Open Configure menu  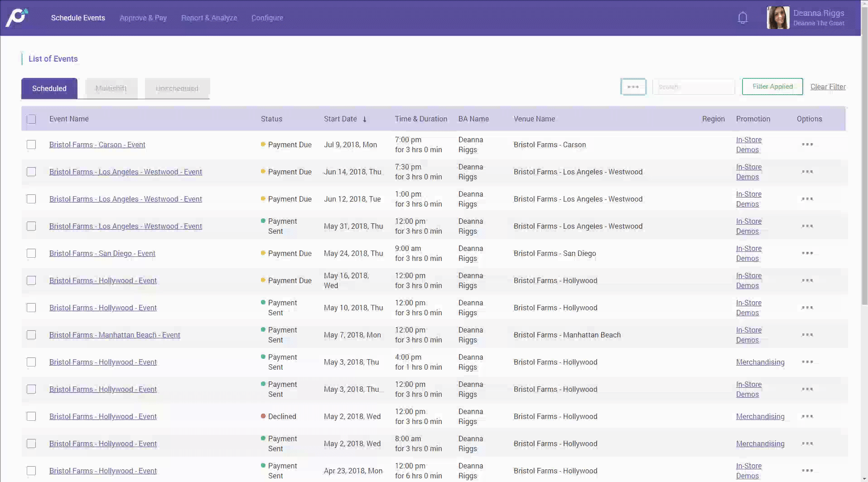(x=267, y=18)
